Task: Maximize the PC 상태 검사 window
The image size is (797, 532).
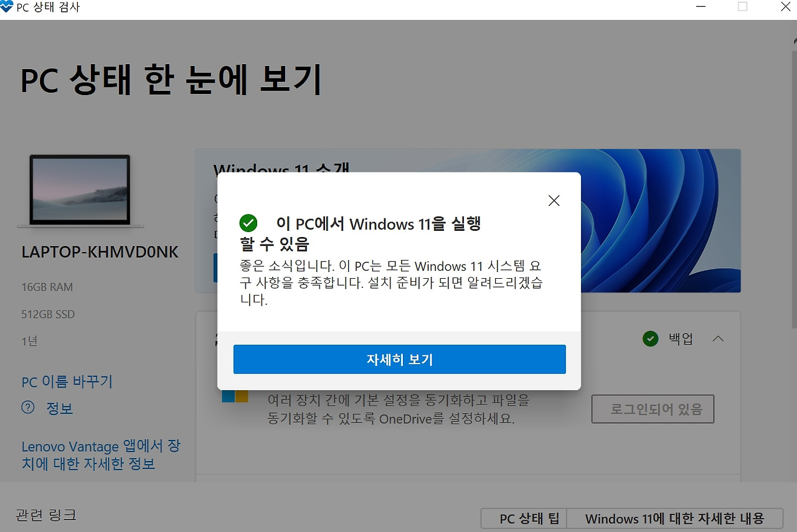Action: tap(742, 7)
